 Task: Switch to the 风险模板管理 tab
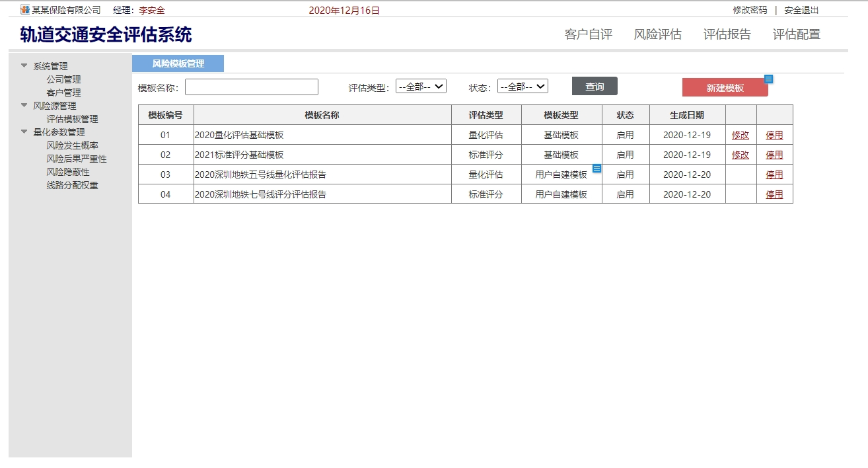pyautogui.click(x=178, y=63)
